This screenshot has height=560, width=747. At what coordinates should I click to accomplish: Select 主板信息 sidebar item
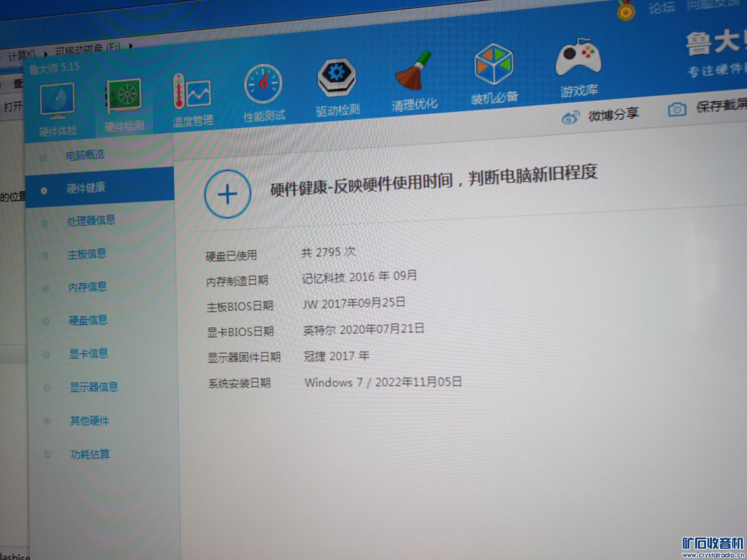coord(87,254)
